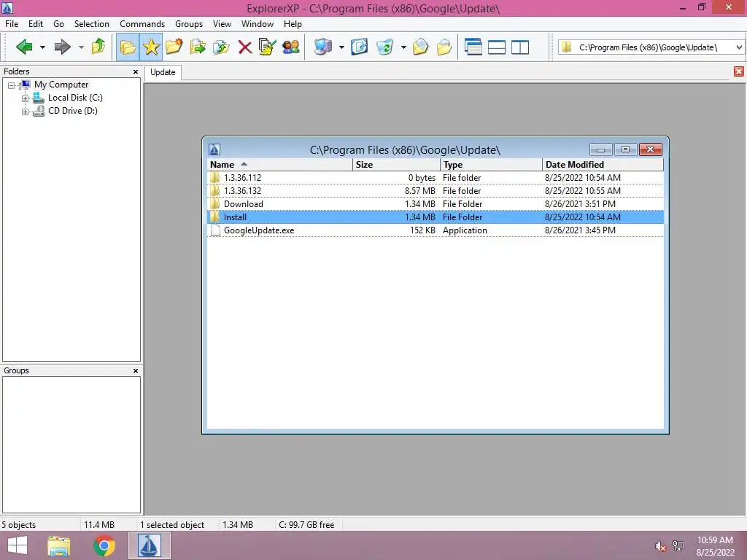This screenshot has height=560, width=747.
Task: Close the Groups pane
Action: 136,371
